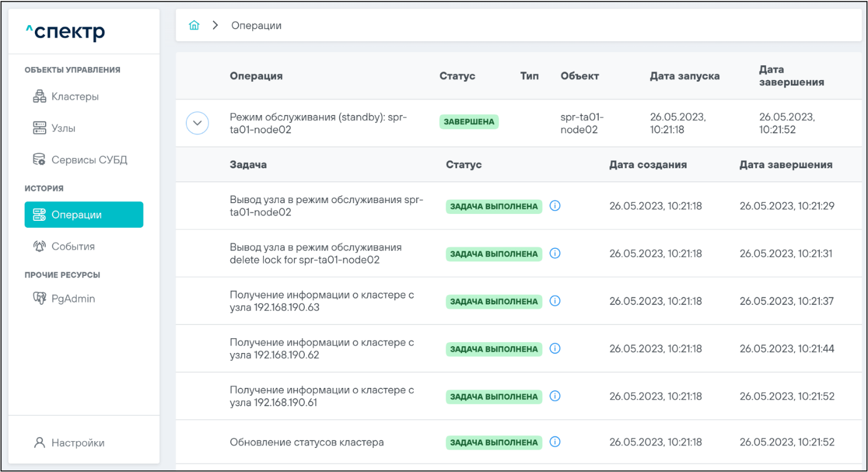Click the Операция column header
The width and height of the screenshot is (868, 472).
pyautogui.click(x=256, y=76)
